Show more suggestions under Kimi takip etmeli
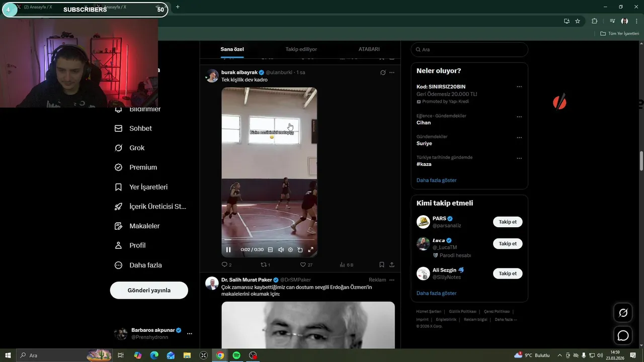 (x=436, y=293)
